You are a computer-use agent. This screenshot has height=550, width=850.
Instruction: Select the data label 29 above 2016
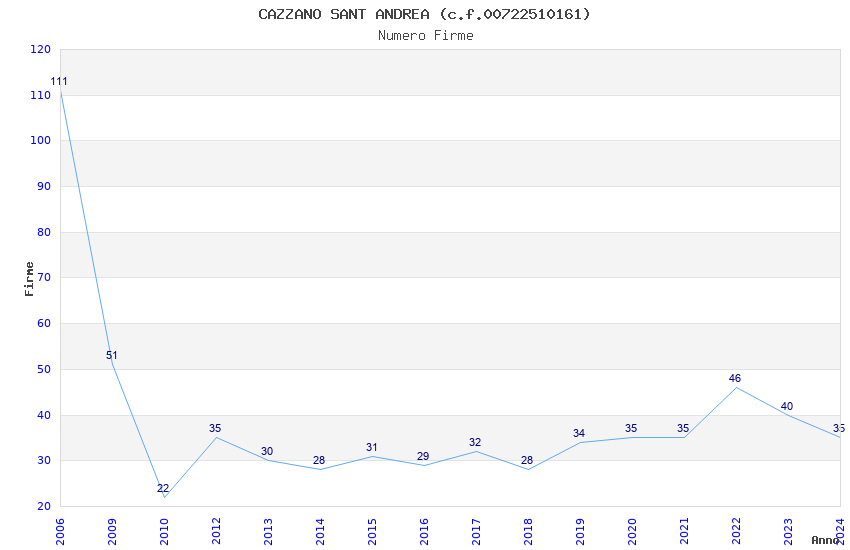coord(423,456)
